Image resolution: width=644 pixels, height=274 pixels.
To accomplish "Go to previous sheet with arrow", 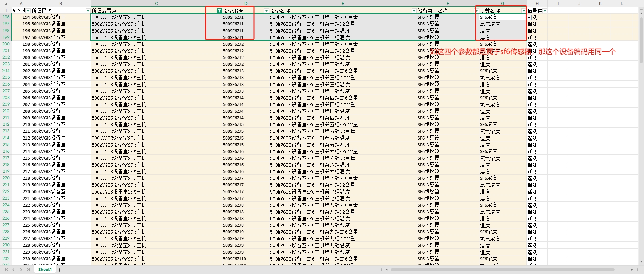I will point(14,270).
